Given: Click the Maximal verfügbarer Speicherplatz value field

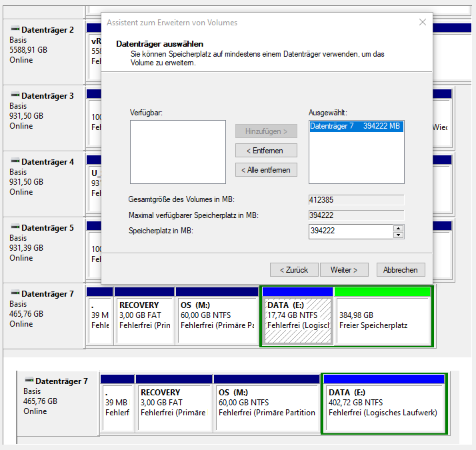Looking at the screenshot, I should pos(356,215).
